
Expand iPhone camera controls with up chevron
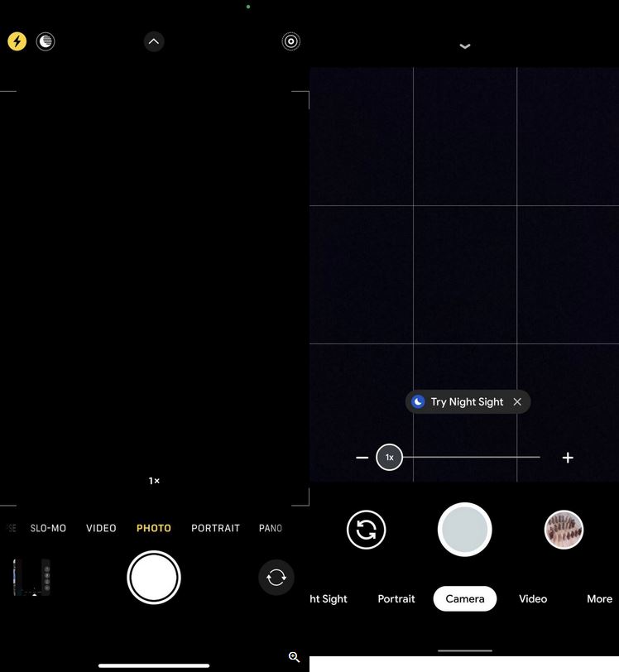click(x=154, y=41)
